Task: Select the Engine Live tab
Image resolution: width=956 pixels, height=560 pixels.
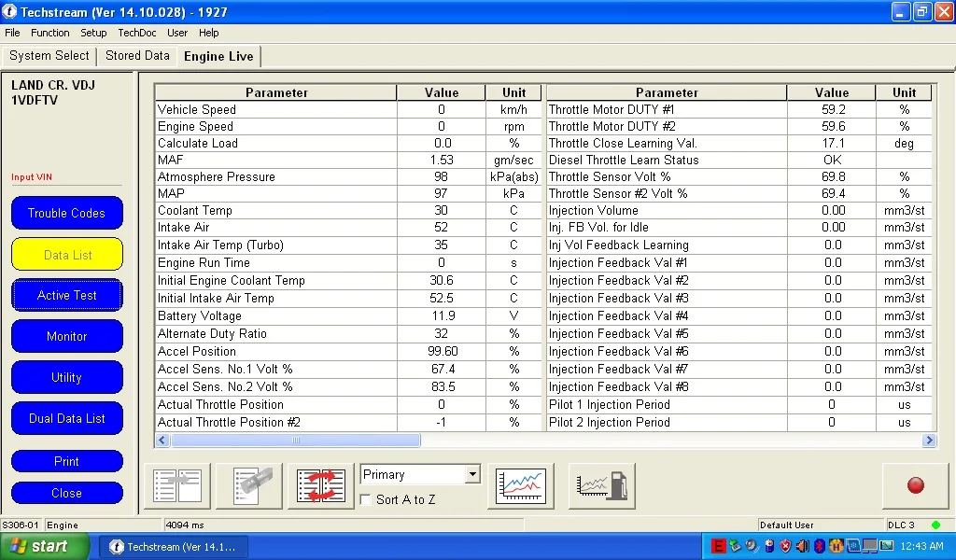Action: [x=218, y=56]
